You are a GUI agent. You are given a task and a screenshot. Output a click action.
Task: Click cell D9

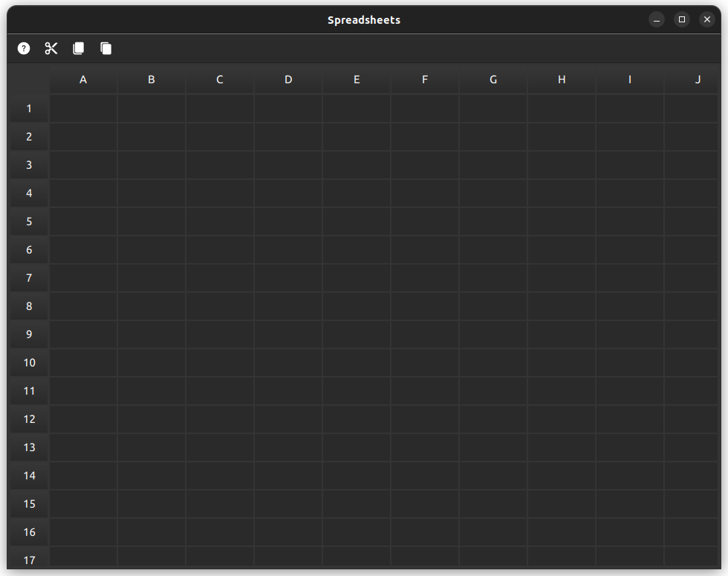pyautogui.click(x=288, y=334)
